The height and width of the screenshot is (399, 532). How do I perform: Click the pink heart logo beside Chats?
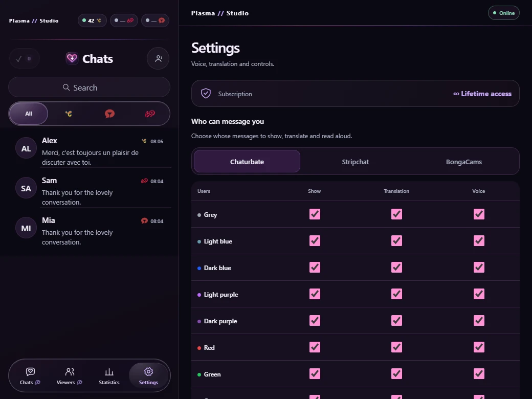pos(72,58)
